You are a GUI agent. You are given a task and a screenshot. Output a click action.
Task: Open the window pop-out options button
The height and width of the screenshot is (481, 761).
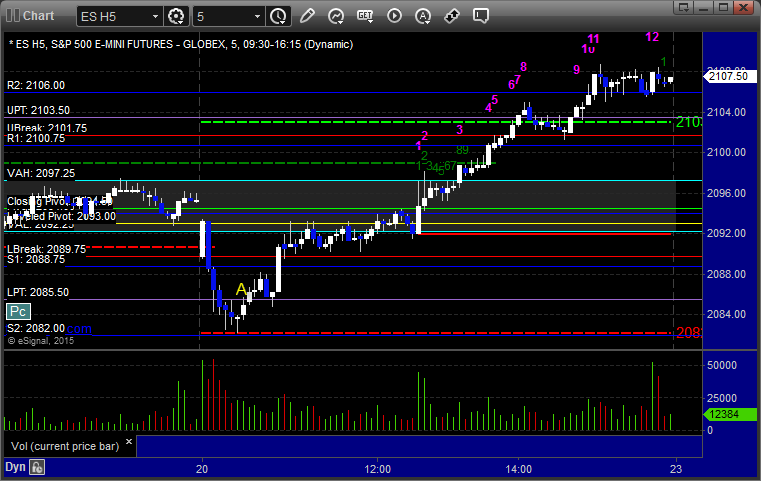point(684,7)
